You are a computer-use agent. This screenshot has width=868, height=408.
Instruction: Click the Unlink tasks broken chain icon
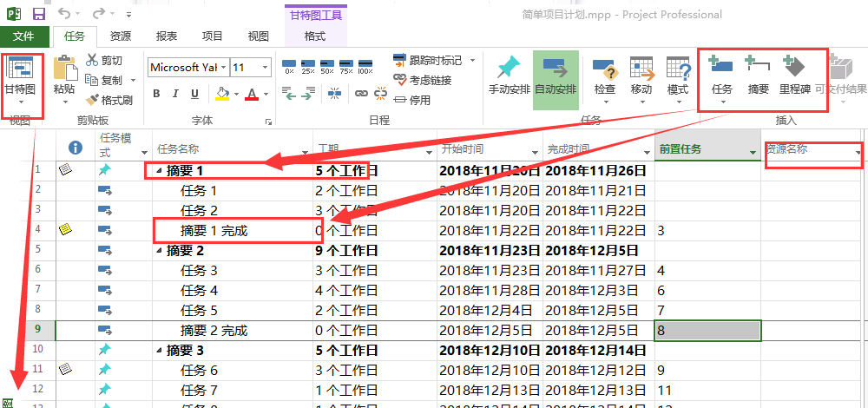381,93
